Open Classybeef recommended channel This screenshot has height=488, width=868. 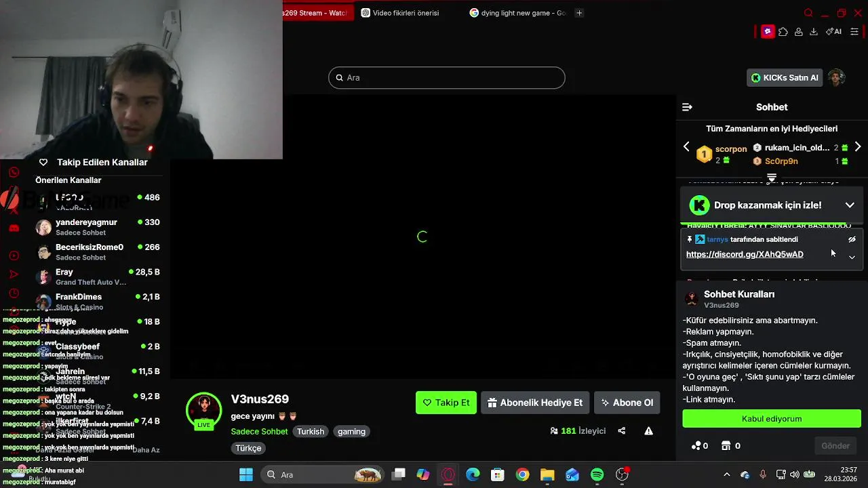(x=98, y=351)
